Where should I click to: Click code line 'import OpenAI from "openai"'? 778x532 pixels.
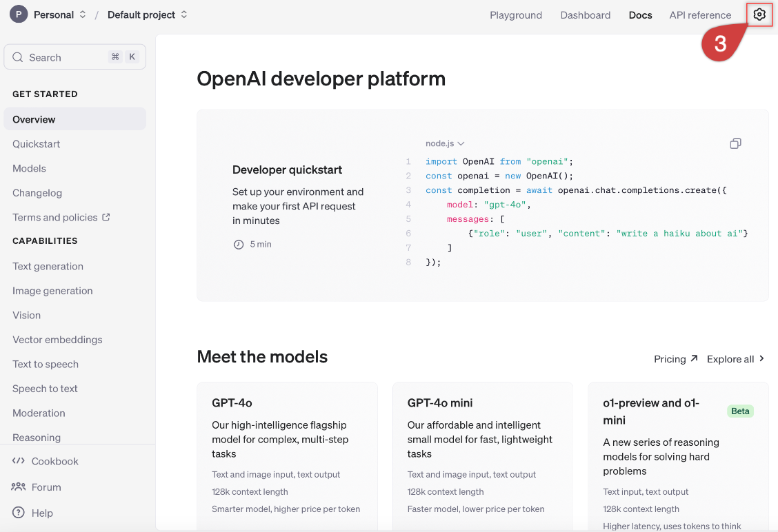499,161
